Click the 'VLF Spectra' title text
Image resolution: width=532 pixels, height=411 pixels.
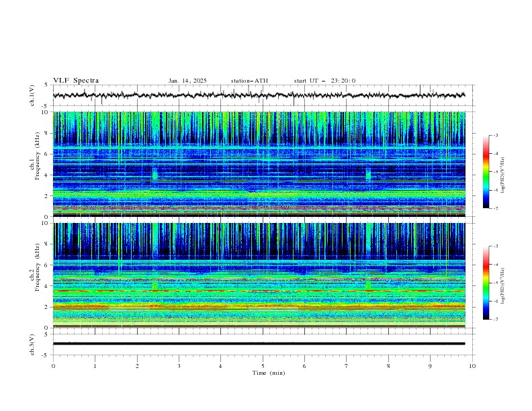click(76, 81)
